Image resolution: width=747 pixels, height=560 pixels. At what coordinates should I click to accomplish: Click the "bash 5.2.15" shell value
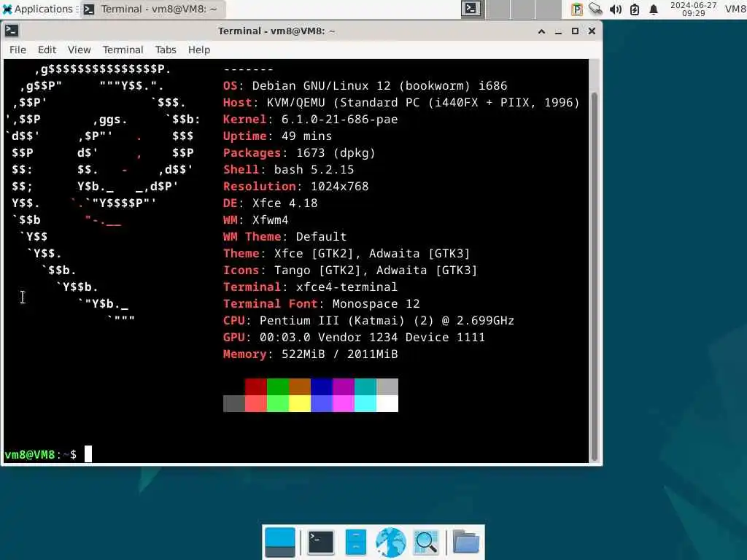(x=314, y=169)
